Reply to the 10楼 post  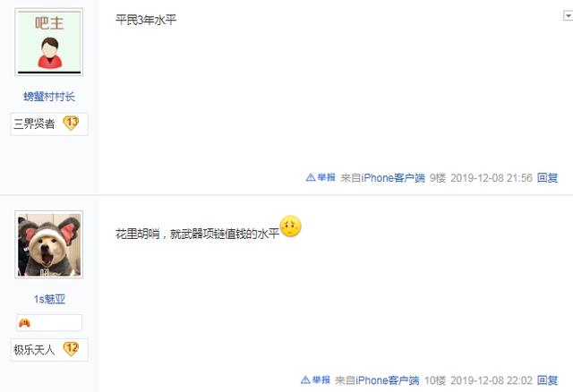click(547, 380)
